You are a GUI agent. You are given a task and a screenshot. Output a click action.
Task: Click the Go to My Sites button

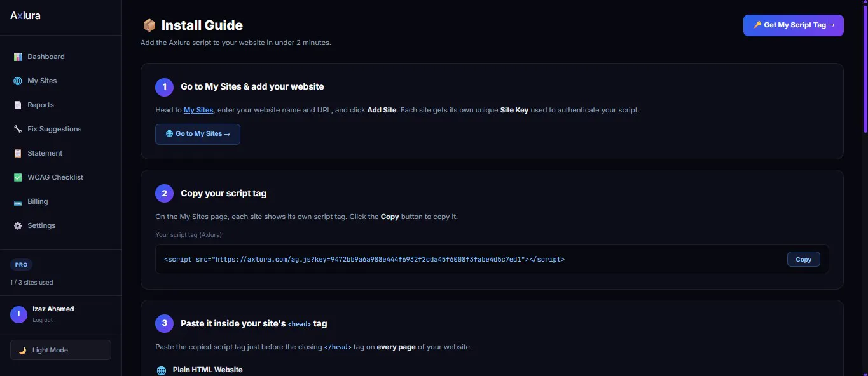point(198,134)
